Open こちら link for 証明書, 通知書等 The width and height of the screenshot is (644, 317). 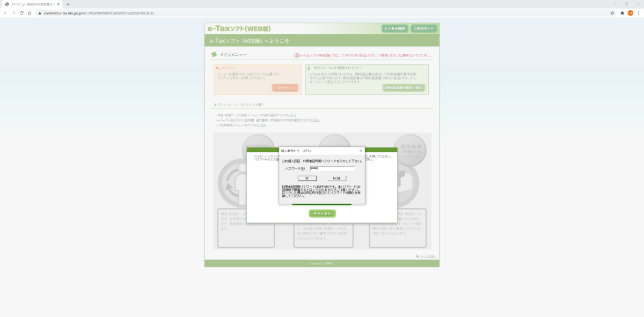coord(314,120)
